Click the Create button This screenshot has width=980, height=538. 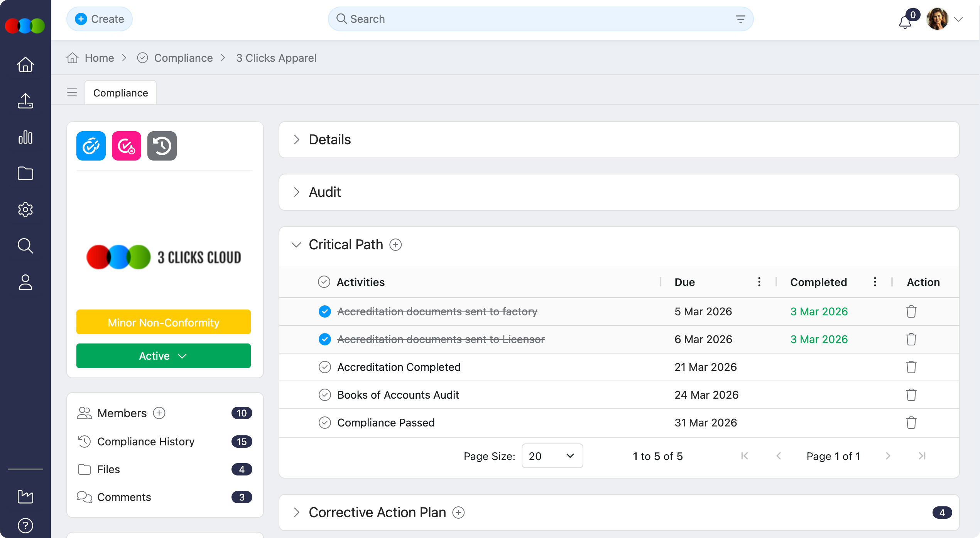(x=99, y=19)
